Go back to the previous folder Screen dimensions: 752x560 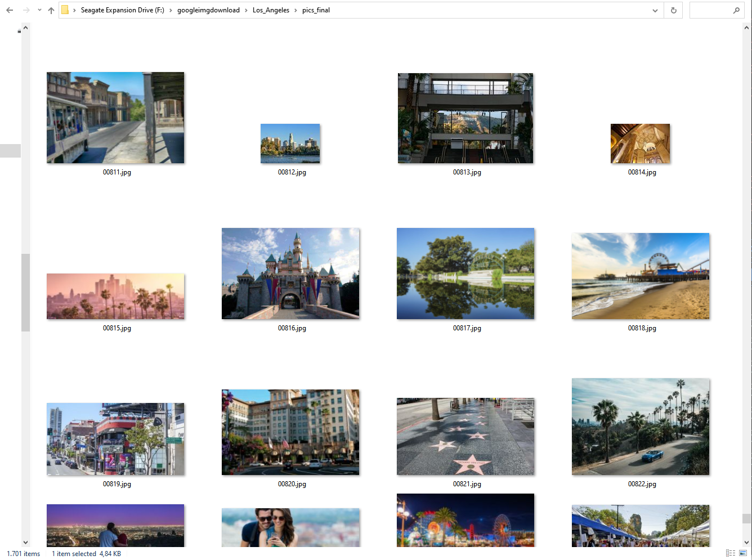tap(10, 10)
